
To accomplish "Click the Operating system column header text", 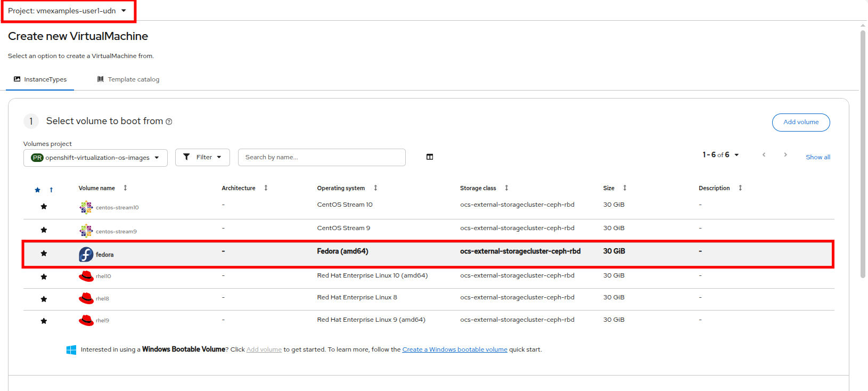I will point(341,188).
